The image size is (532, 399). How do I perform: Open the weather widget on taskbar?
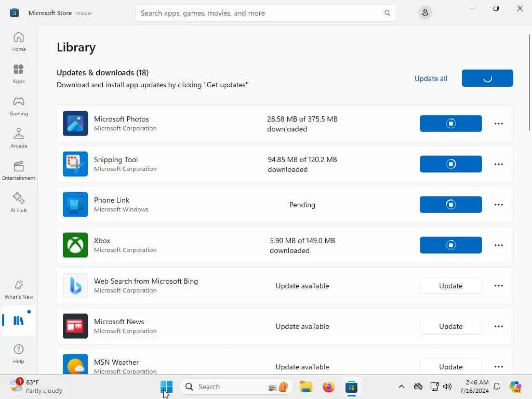click(x=36, y=387)
